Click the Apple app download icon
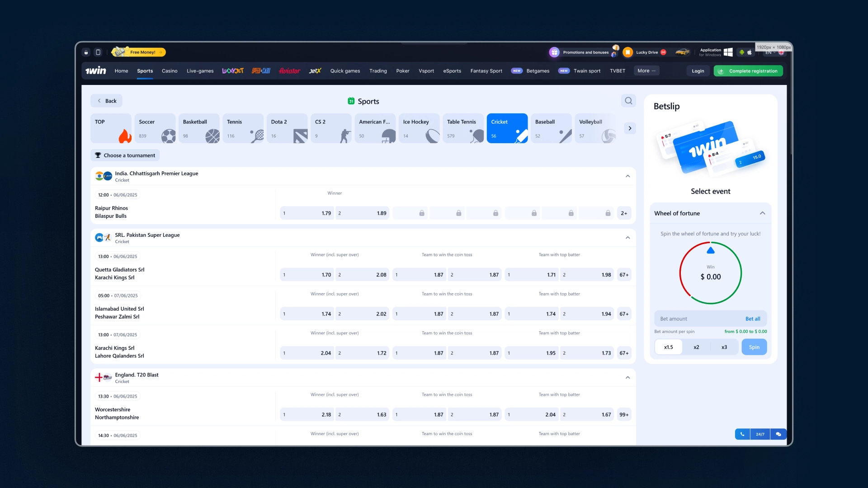Screen dimensions: 868x488 (749, 52)
